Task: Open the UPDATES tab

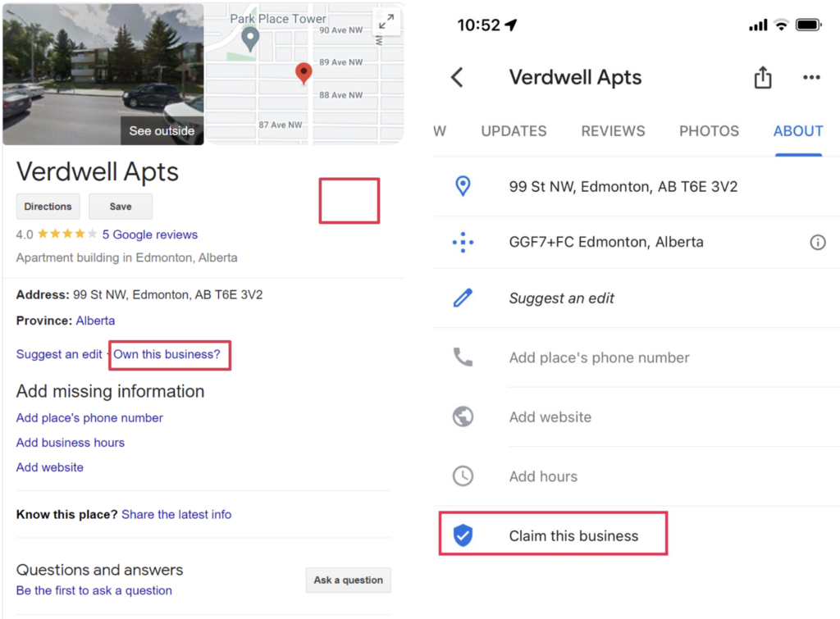Action: (x=514, y=131)
